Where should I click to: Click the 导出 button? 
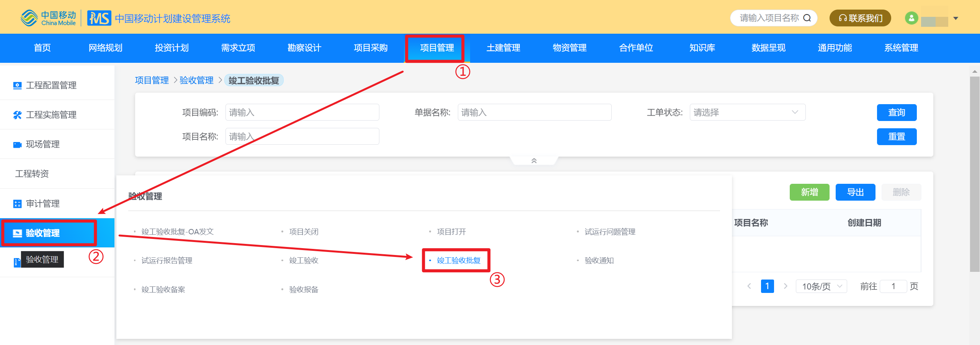click(855, 192)
